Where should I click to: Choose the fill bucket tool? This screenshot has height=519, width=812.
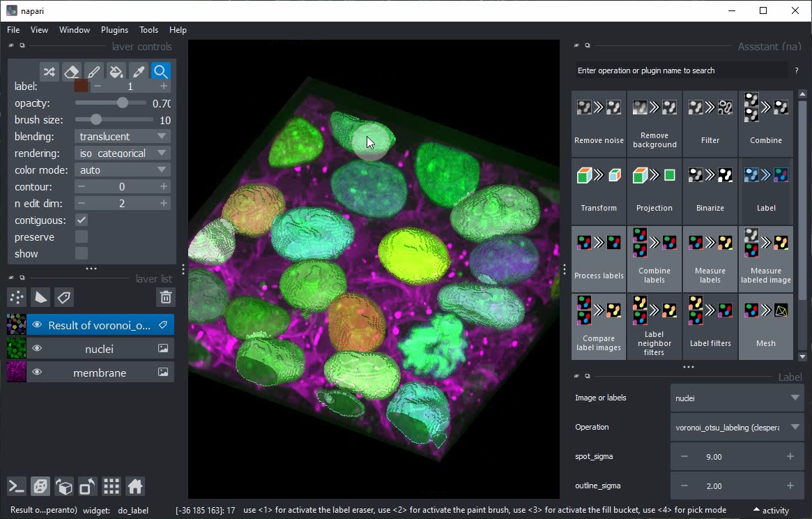point(116,72)
